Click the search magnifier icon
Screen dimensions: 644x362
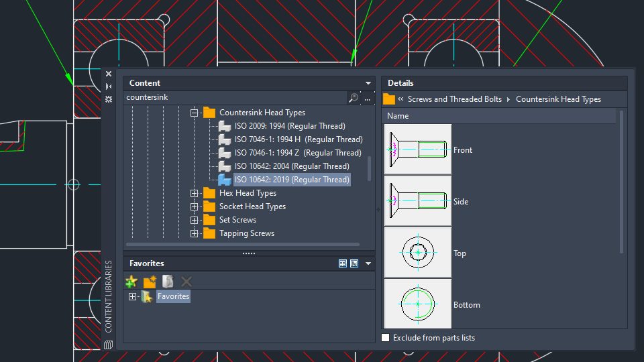(x=354, y=98)
